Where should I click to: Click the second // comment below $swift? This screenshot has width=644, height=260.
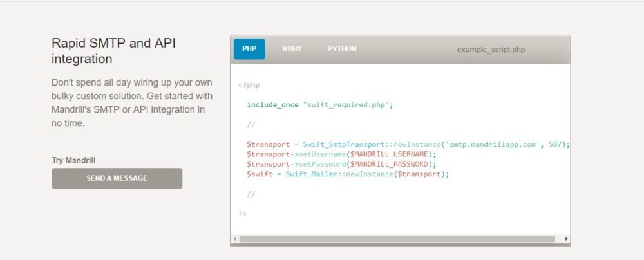251,194
